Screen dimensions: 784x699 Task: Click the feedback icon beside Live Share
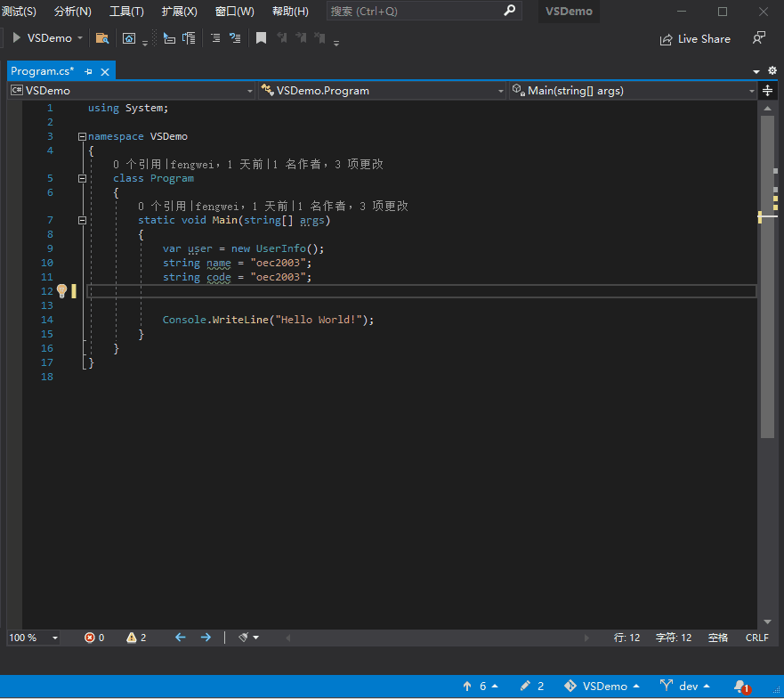tap(758, 38)
